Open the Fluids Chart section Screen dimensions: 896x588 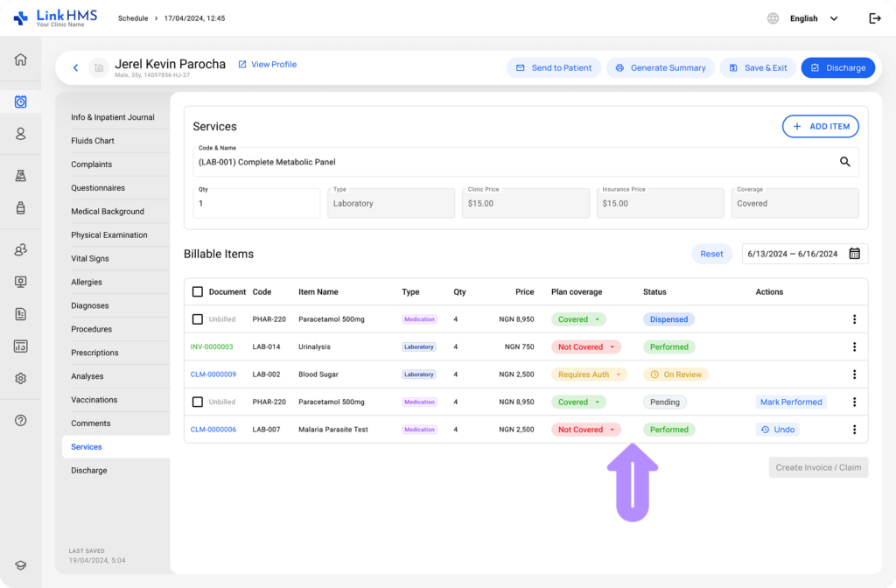click(x=93, y=141)
